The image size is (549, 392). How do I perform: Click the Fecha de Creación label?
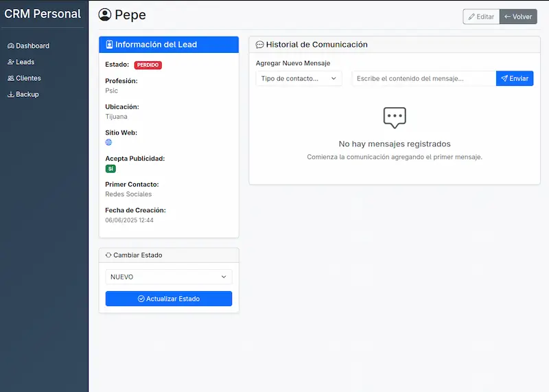pos(135,210)
